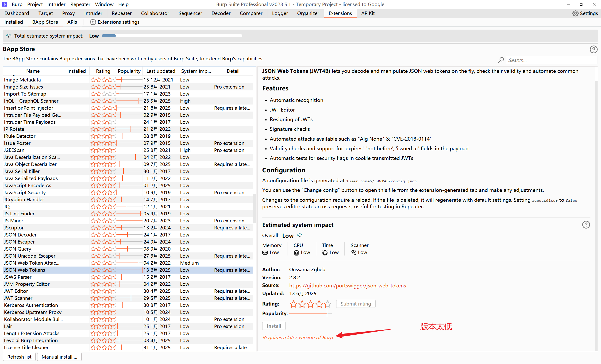Click the fifth star in Rating row
This screenshot has height=364, width=601.
click(x=328, y=304)
